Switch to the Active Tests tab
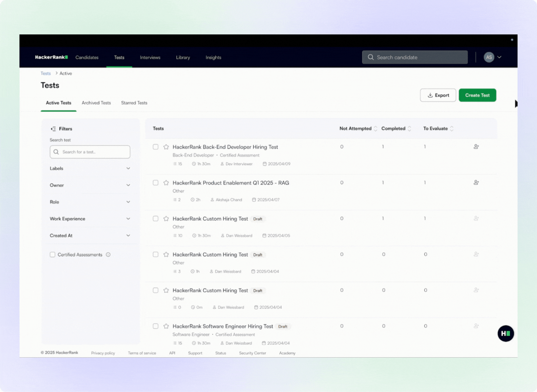This screenshot has width=537, height=392. point(59,103)
